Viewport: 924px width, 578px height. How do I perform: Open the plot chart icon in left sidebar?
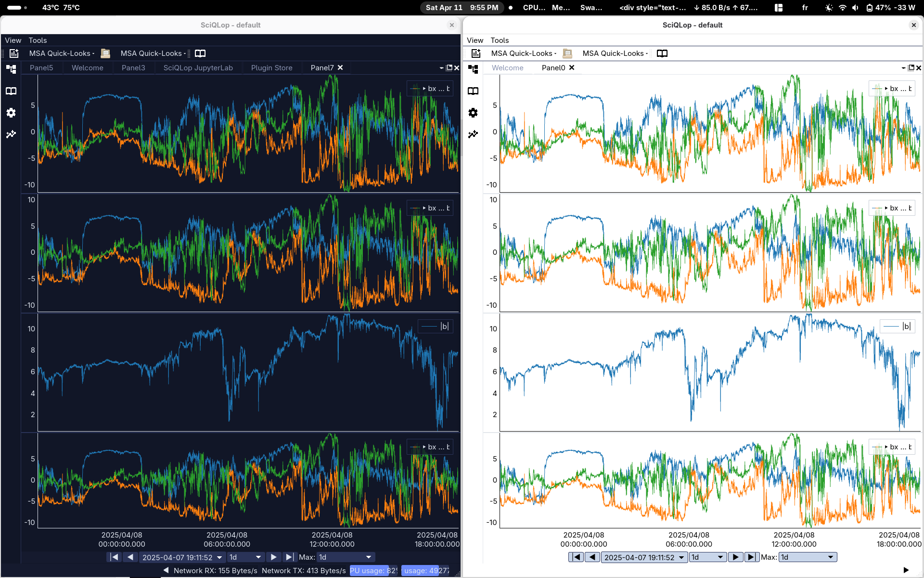11,134
